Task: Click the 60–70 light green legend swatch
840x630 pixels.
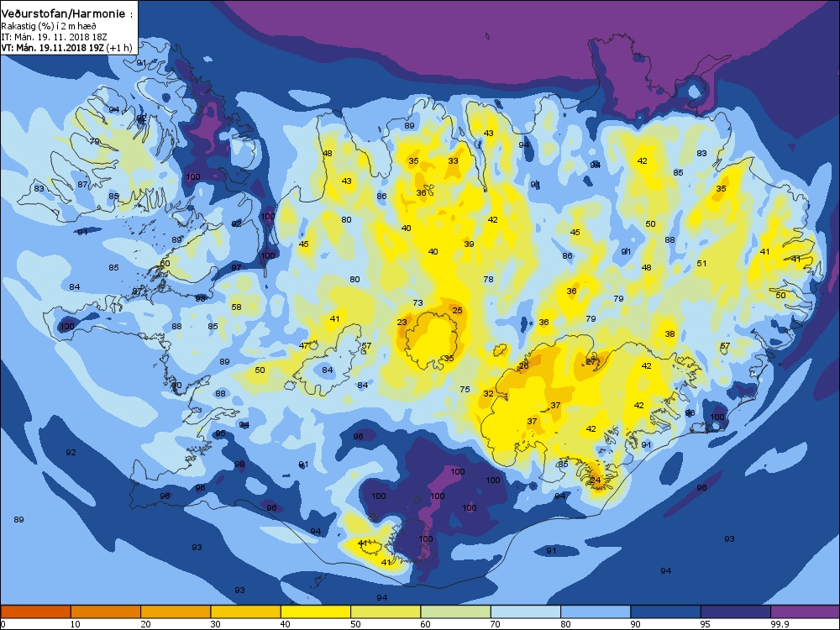Action: tap(456, 612)
